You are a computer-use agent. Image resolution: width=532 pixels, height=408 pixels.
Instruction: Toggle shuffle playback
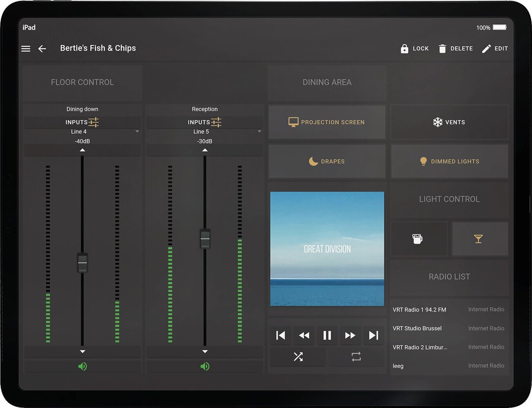pyautogui.click(x=298, y=357)
